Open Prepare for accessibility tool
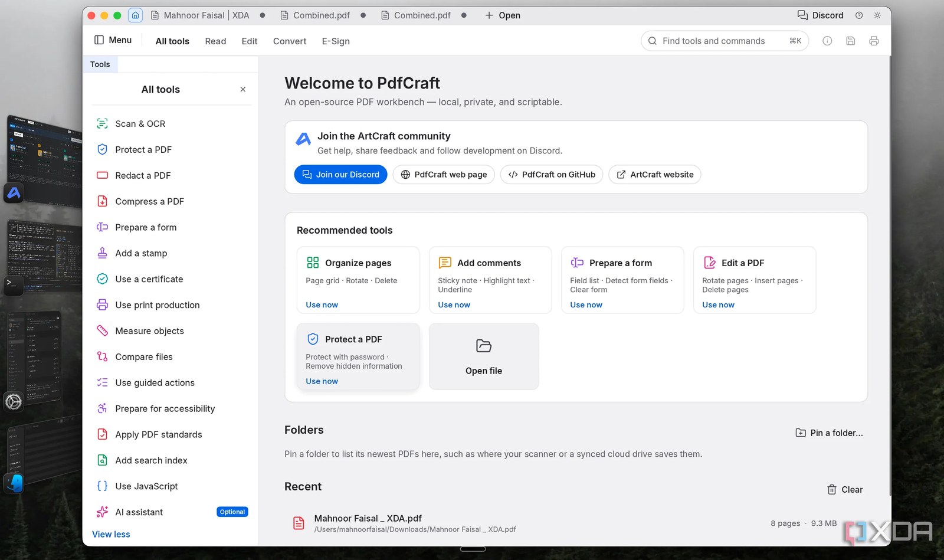Image resolution: width=944 pixels, height=560 pixels. (x=172, y=409)
